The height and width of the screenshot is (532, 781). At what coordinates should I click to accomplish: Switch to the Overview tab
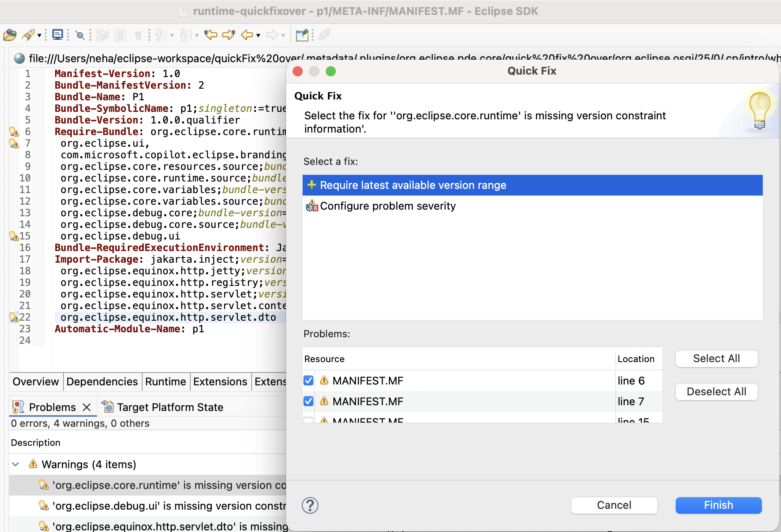(36, 382)
